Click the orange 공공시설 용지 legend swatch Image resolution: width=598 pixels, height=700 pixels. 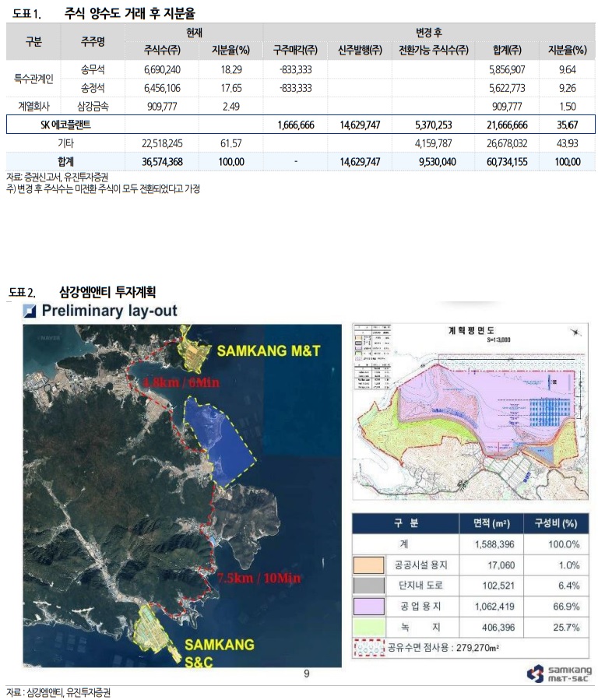tap(368, 565)
